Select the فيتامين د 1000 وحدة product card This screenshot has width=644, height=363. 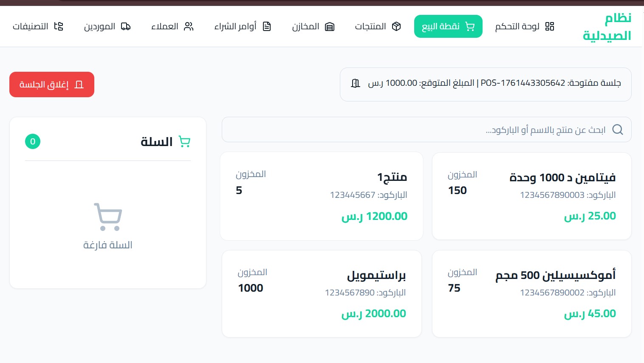coord(531,196)
